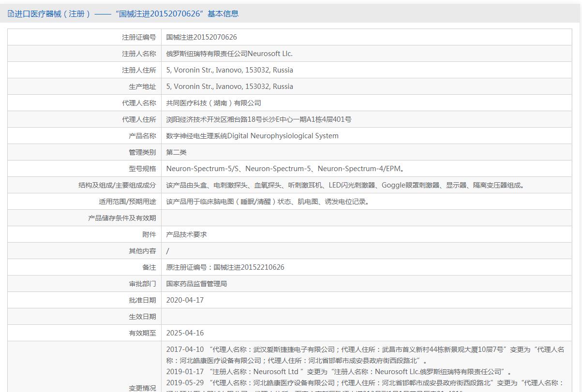The height and width of the screenshot is (392, 582).
Task: Click the address value in the 注册人住所 row
Action: click(229, 70)
